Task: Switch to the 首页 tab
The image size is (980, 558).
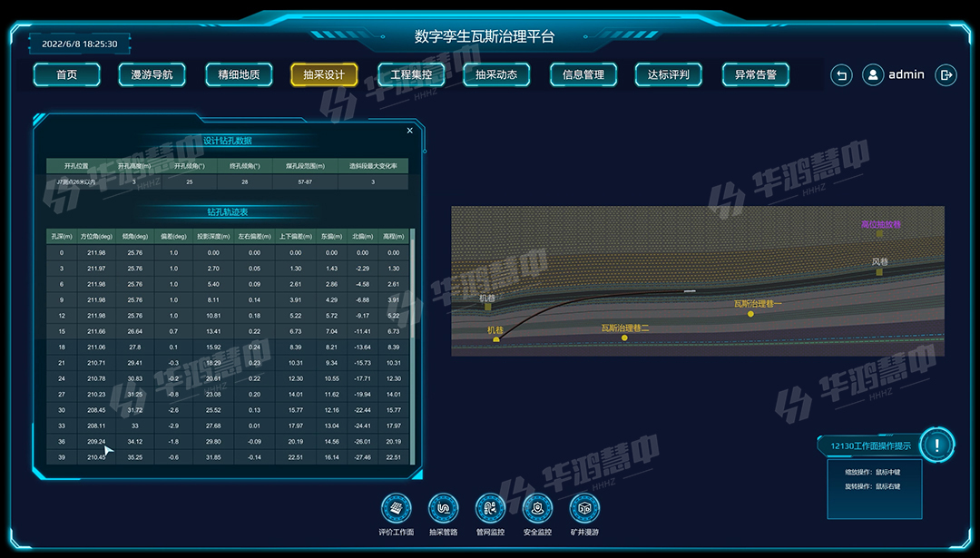Action: coord(66,74)
